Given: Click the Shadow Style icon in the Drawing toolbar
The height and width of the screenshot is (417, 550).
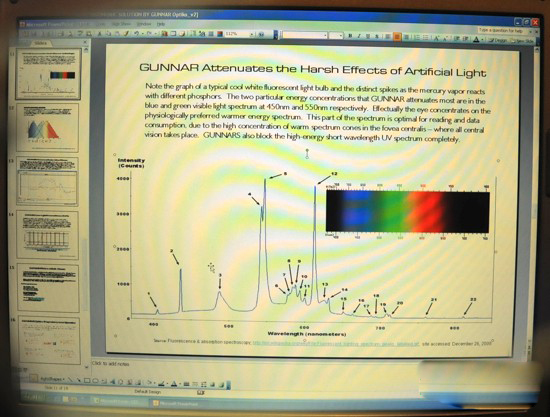Looking at the screenshot, I should tap(212, 385).
